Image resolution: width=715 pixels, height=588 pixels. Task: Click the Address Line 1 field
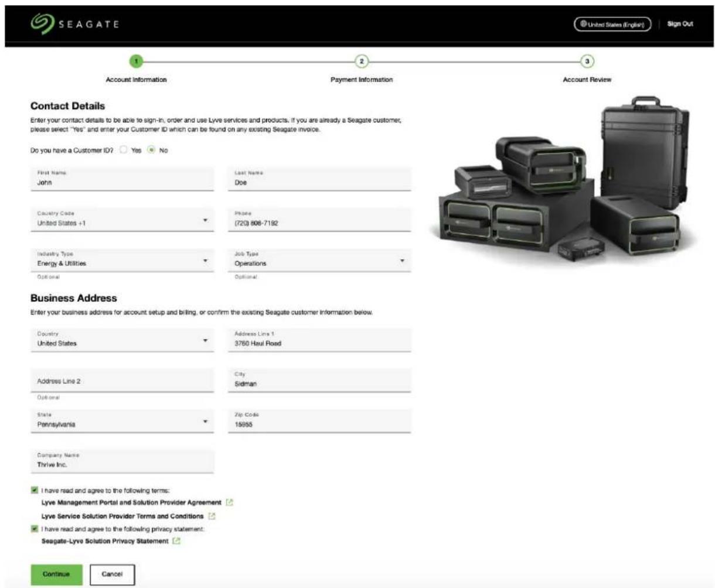[x=319, y=340]
